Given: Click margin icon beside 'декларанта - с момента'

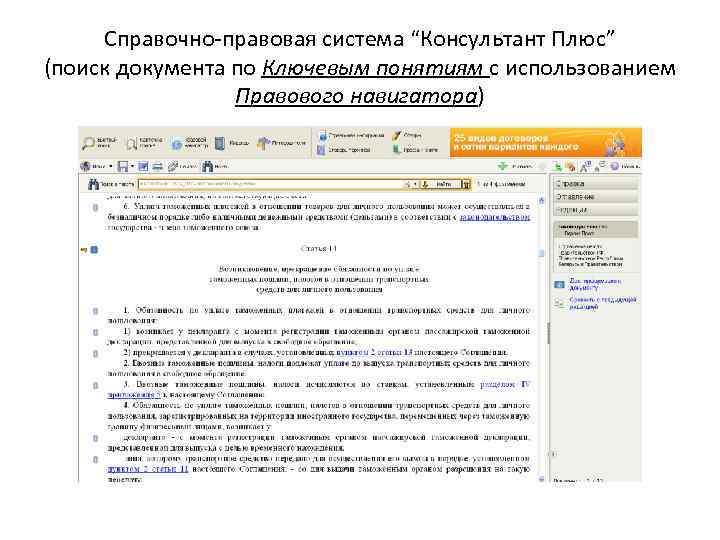Looking at the screenshot, I should [x=95, y=438].
